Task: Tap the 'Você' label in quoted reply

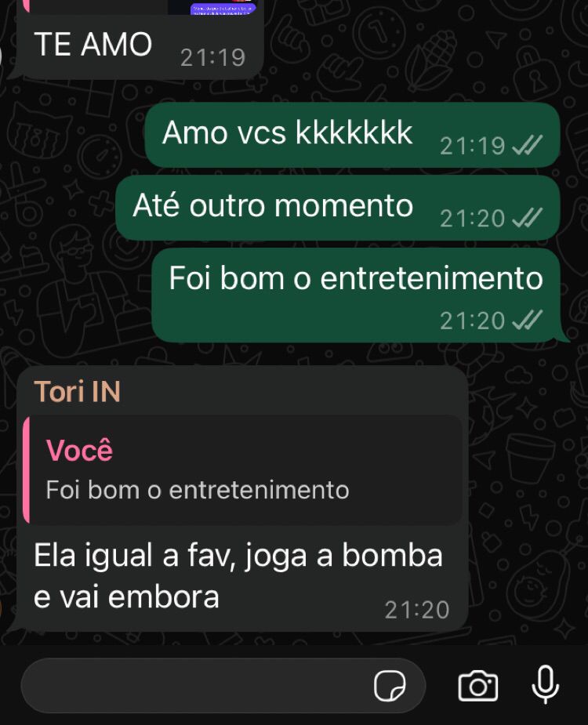Action: [79, 449]
